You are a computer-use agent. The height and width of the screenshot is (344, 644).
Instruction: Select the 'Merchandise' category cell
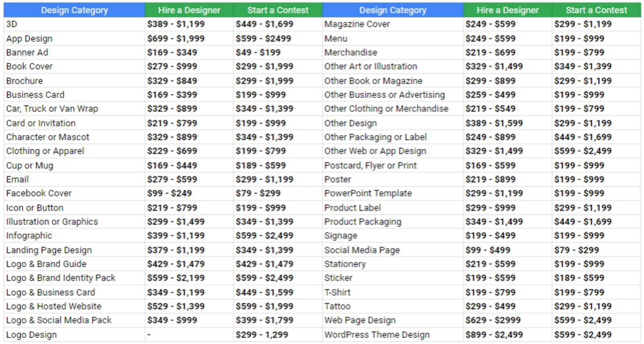point(392,52)
